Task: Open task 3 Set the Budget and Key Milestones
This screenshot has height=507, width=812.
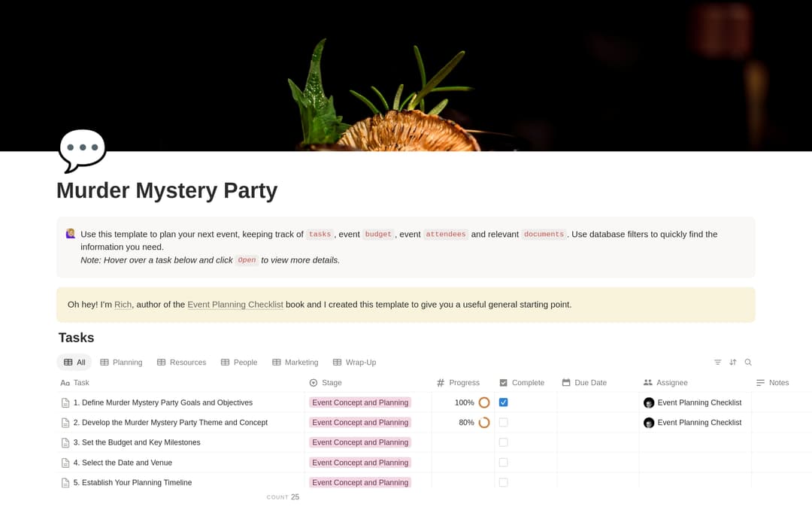Action: click(137, 442)
